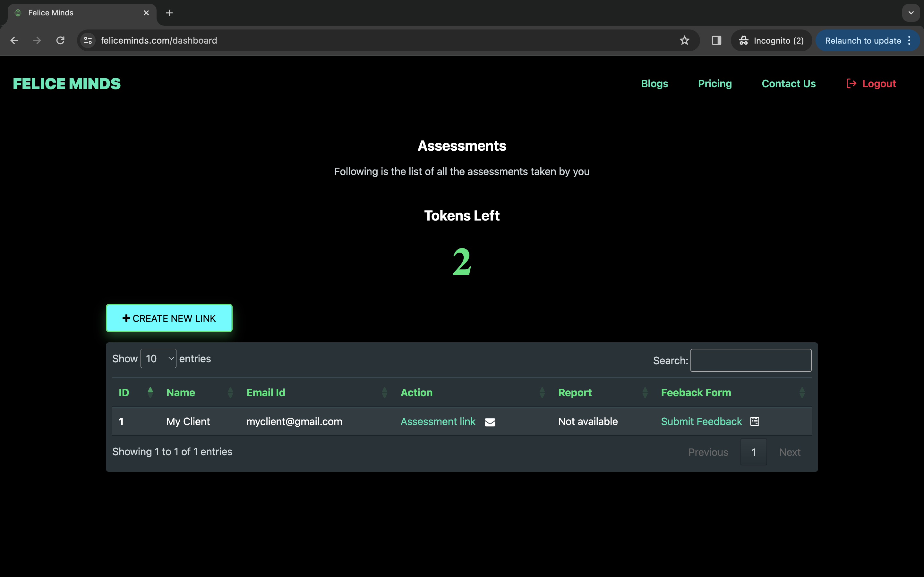Click the Assessment link text
Screen dimensions: 924x577
438,422
